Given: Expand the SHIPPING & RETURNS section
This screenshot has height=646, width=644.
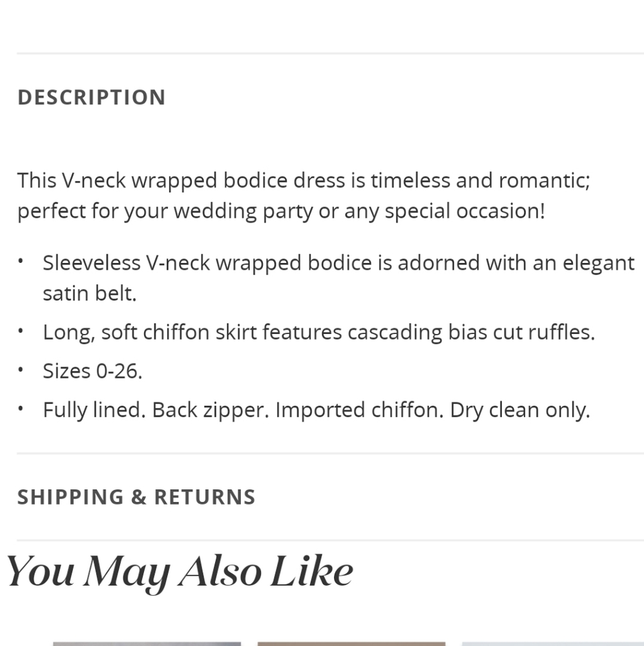Looking at the screenshot, I should (136, 497).
